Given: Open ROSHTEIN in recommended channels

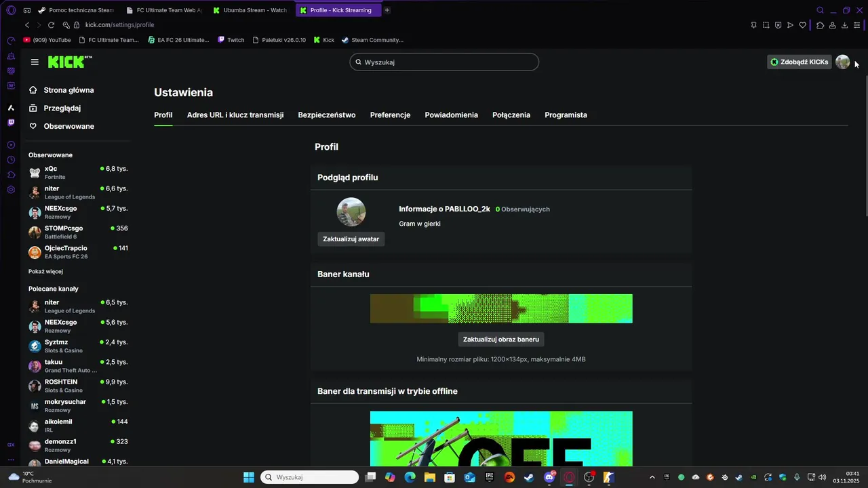Looking at the screenshot, I should (78, 386).
